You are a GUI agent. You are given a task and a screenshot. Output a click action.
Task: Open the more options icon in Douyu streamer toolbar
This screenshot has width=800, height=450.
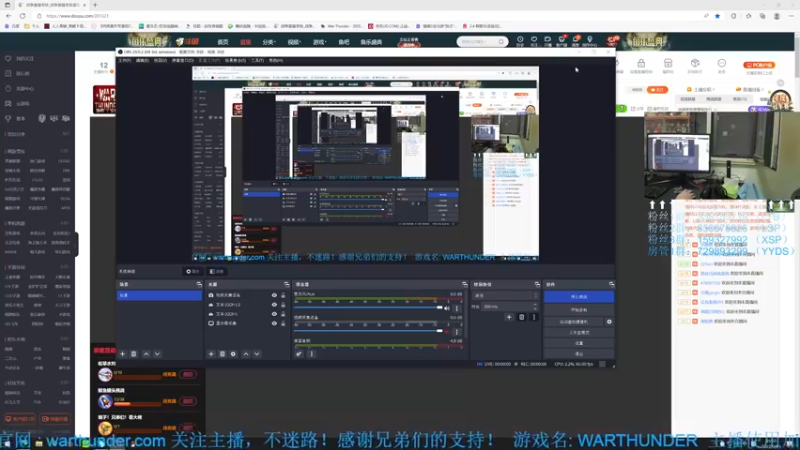point(721,63)
